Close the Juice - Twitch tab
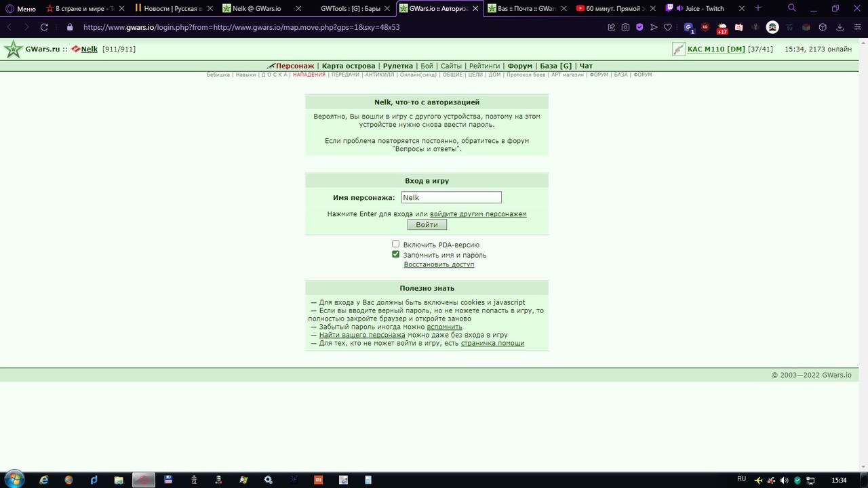The width and height of the screenshot is (868, 488). 741,9
